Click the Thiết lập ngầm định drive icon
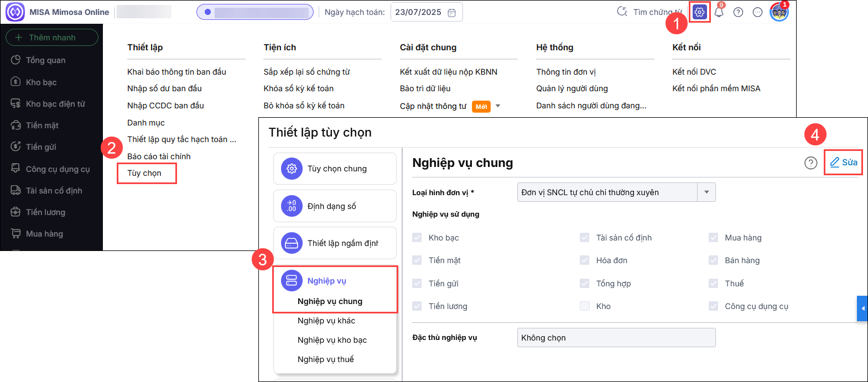 point(292,243)
